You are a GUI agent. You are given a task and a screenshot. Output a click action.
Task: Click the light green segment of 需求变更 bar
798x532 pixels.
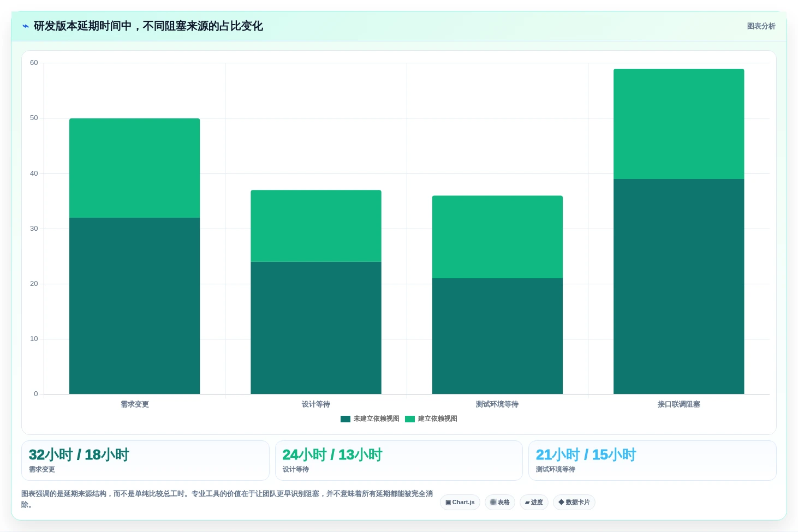134,168
